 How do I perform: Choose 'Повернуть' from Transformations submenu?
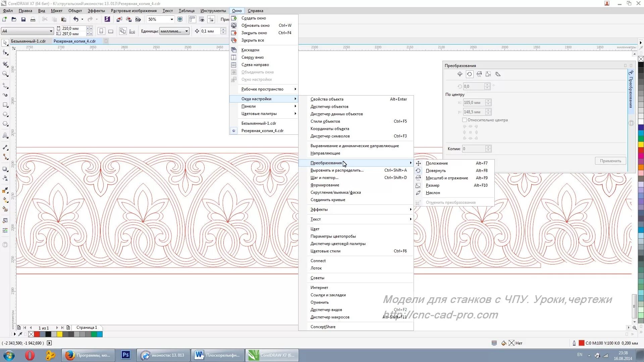click(x=435, y=171)
